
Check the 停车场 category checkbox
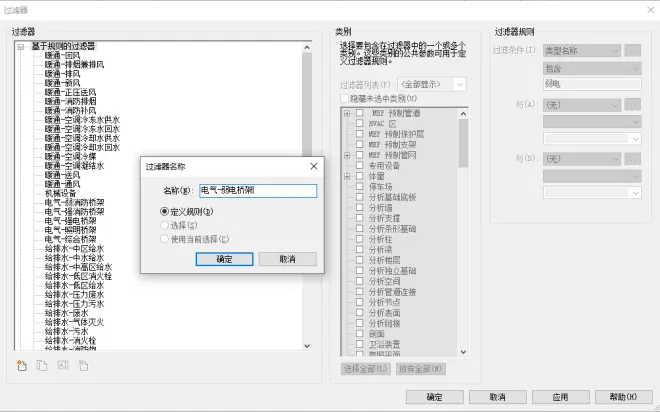coord(359,185)
